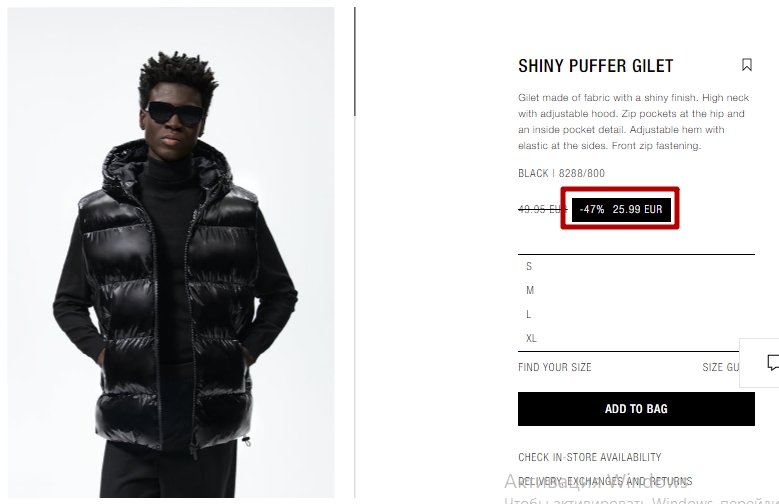779x504 pixels.
Task: Add the gilet to bag
Action: [636, 409]
